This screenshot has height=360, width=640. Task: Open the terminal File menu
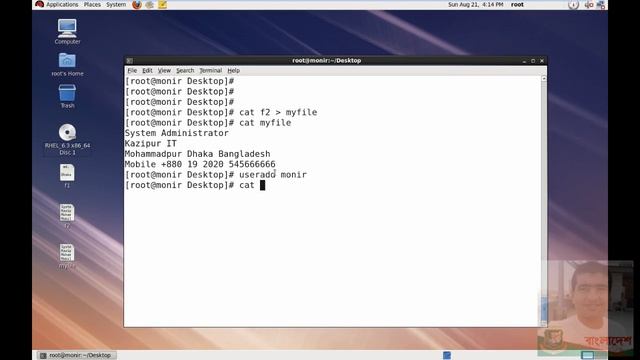click(x=132, y=71)
